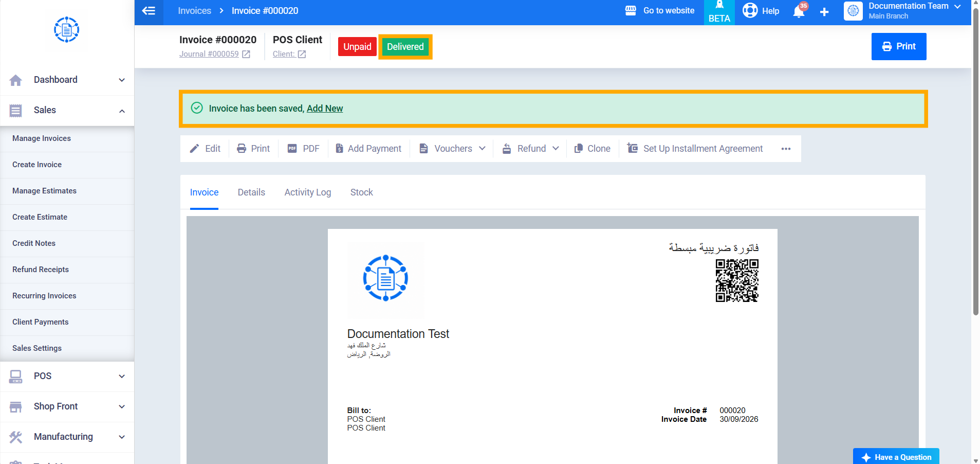The width and height of the screenshot is (980, 464).
Task: Click the toolbar Print printer icon
Action: pyautogui.click(x=242, y=149)
